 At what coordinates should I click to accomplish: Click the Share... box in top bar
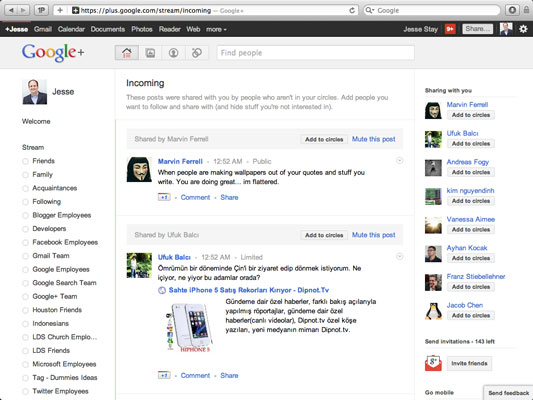click(477, 29)
